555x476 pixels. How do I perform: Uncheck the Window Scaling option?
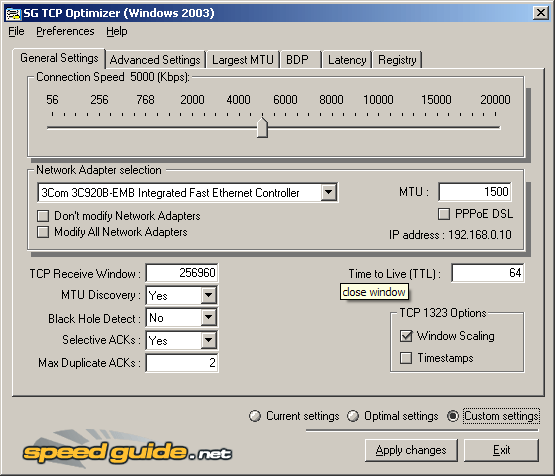coord(406,336)
